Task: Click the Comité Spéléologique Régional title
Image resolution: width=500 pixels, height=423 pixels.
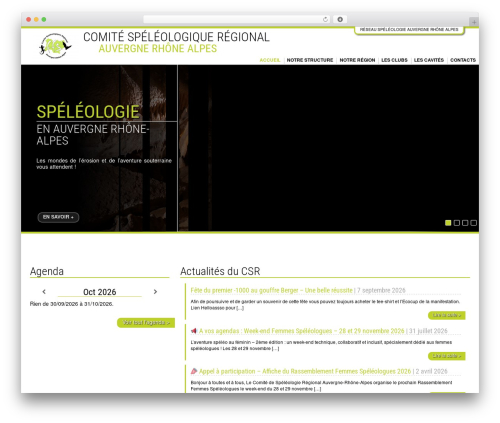Action: tap(176, 37)
